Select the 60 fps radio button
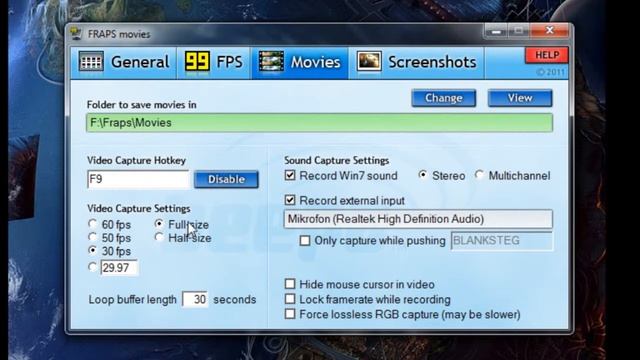640x360 pixels. [93, 224]
